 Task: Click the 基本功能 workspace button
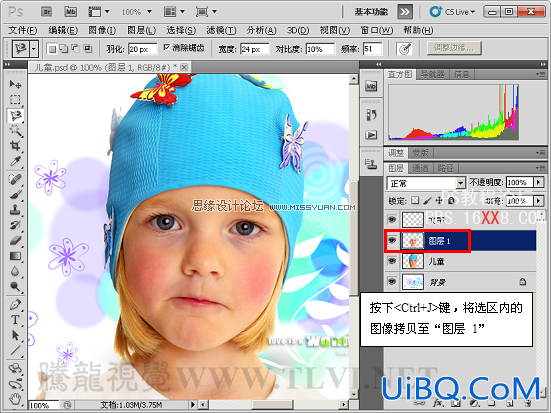coord(371,12)
